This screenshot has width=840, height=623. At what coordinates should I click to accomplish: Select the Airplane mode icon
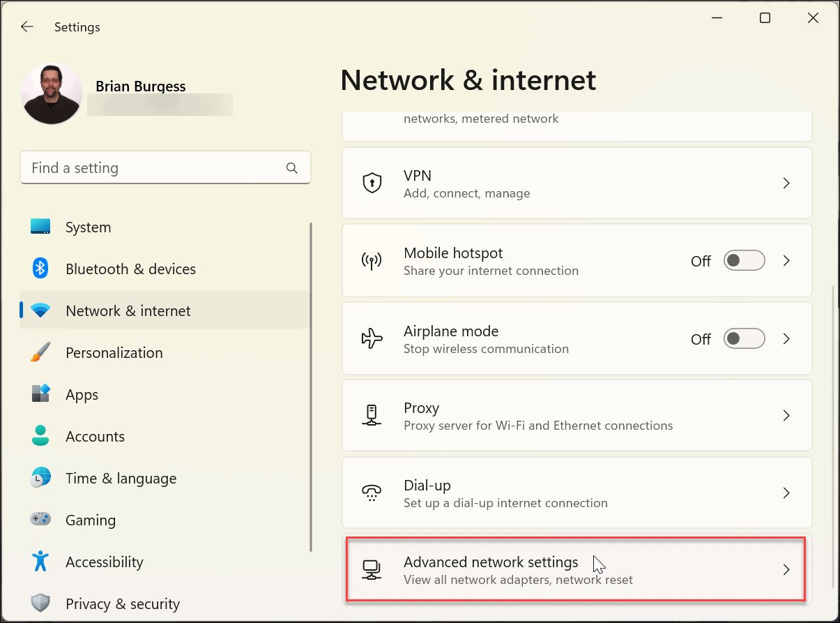(372, 338)
